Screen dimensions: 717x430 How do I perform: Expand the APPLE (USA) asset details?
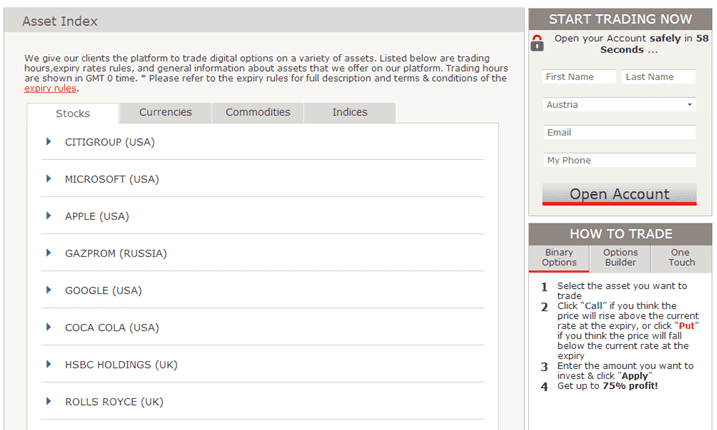point(48,216)
